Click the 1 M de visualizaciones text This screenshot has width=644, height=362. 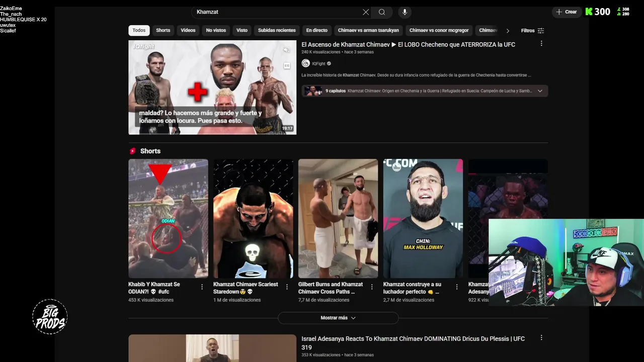[237, 300]
